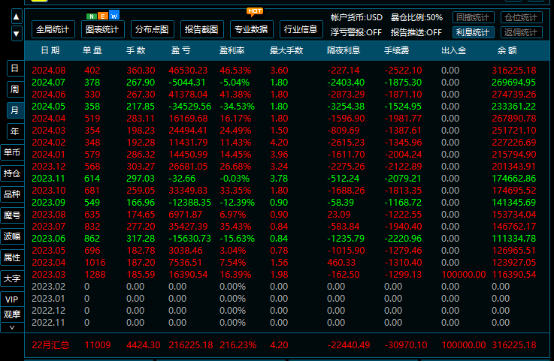Select 品种 in sidebar
Screen dimensions: 554x362
tap(12, 194)
